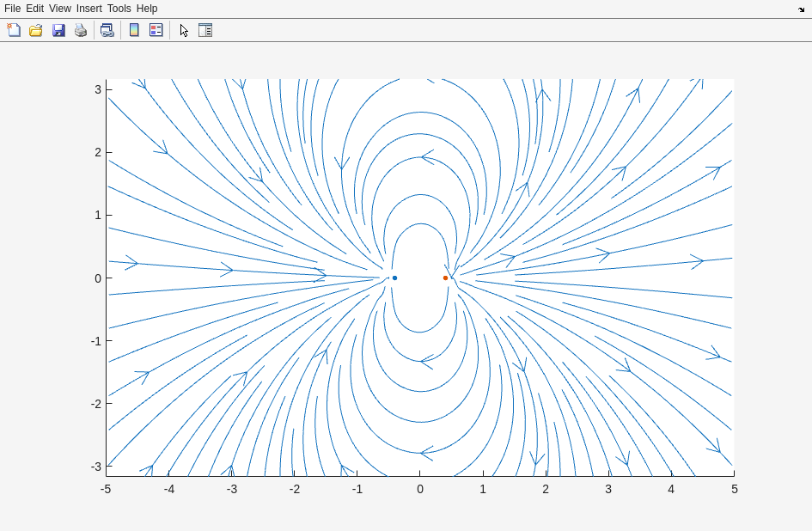Viewport: 812px width, 531px height.
Task: Expand the View menu
Action: (60, 9)
